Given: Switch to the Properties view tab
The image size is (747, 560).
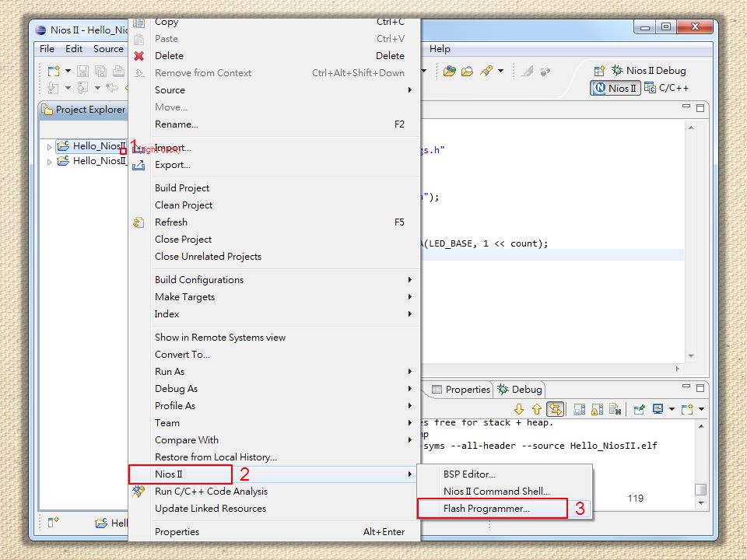Looking at the screenshot, I should [461, 390].
